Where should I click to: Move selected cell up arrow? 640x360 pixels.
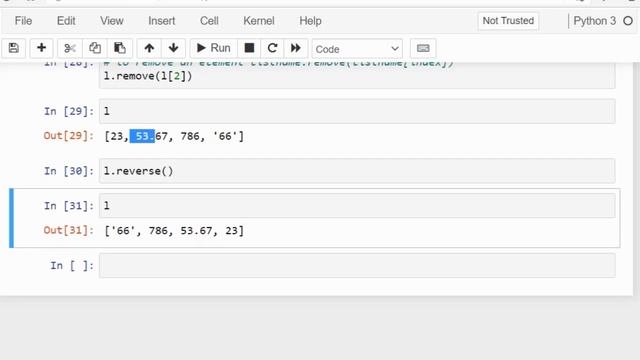point(149,48)
